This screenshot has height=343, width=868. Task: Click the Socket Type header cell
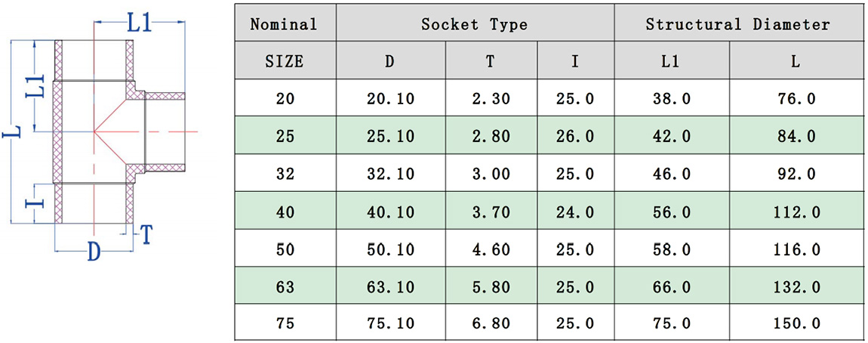coord(474,24)
